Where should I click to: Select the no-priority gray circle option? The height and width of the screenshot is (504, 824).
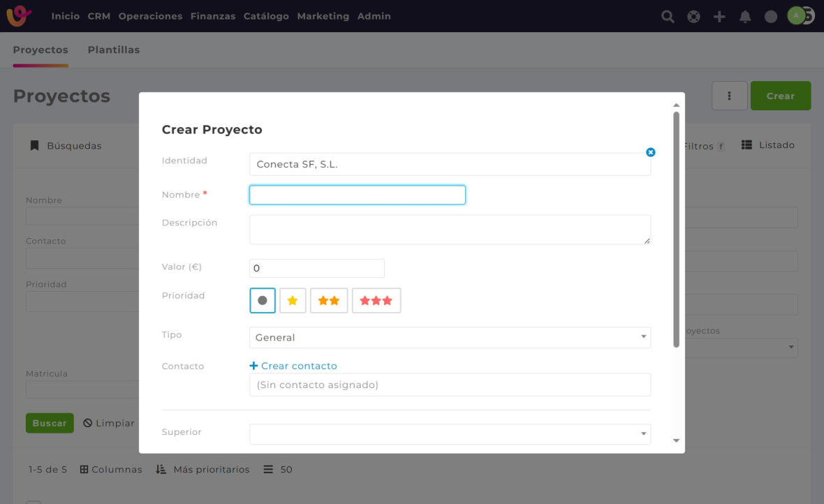coord(263,301)
